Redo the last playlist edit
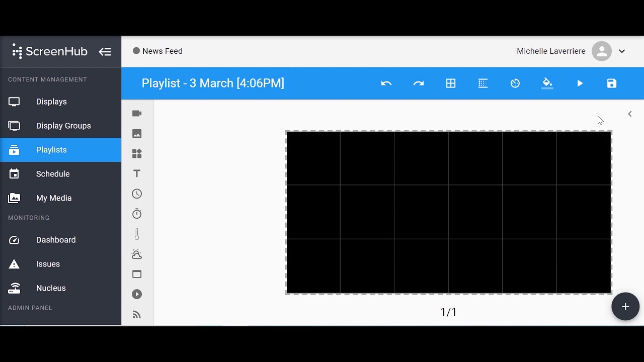This screenshot has width=644, height=362. click(x=419, y=83)
